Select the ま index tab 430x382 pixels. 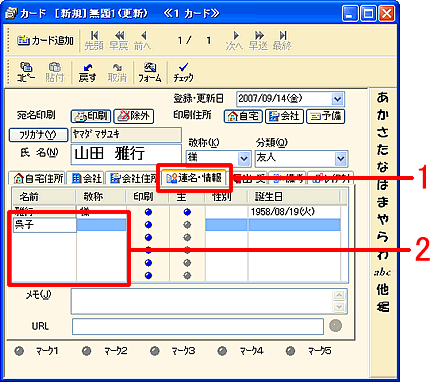382,202
